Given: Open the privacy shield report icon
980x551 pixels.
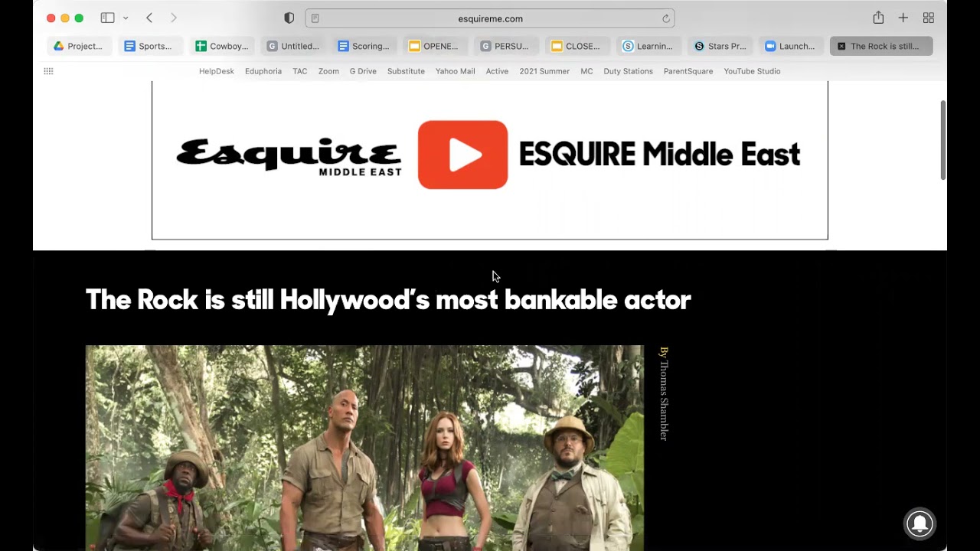Looking at the screenshot, I should (x=289, y=18).
